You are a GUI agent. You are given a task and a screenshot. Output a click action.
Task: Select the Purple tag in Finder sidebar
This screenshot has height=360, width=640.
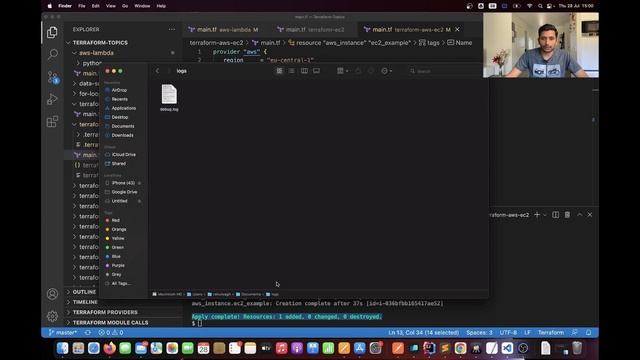click(118, 265)
